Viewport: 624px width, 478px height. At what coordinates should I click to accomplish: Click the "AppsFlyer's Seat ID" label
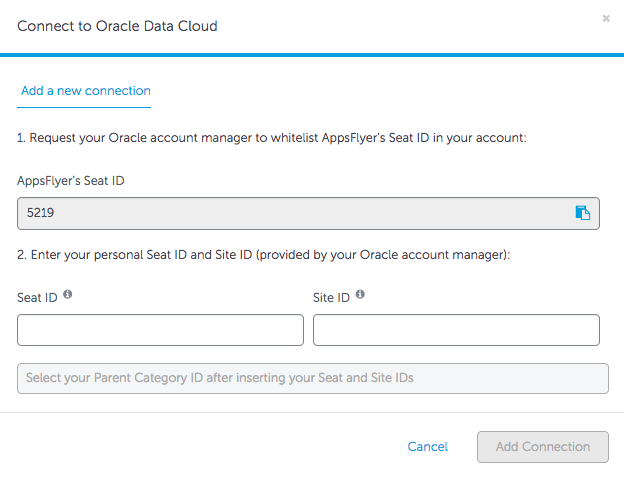[x=71, y=181]
